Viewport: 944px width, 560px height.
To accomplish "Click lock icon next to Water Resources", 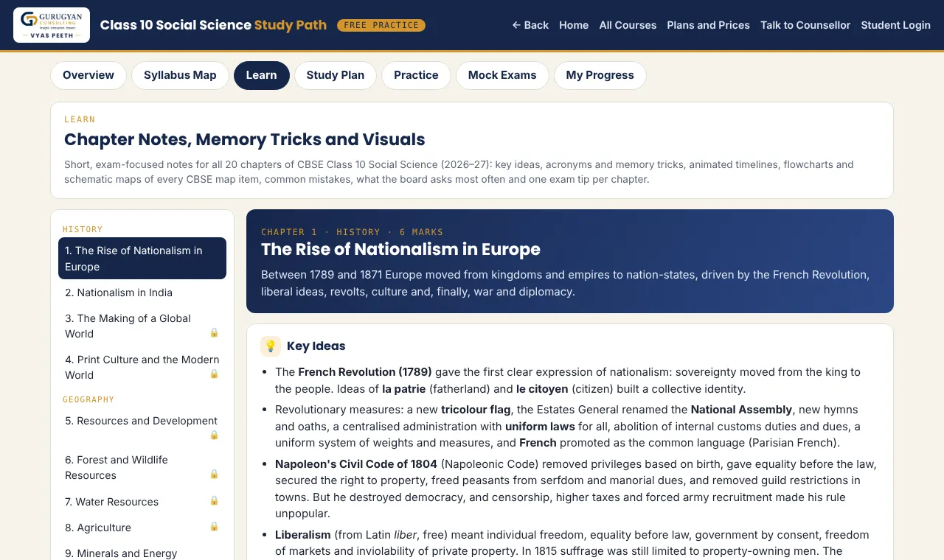I will (x=214, y=500).
